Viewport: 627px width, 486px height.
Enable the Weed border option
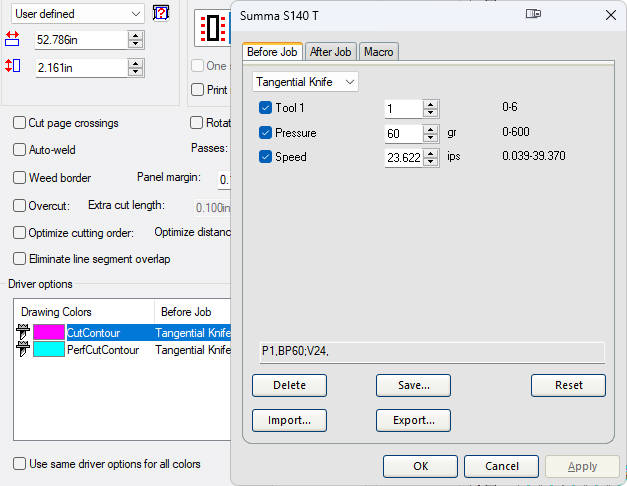click(x=19, y=177)
